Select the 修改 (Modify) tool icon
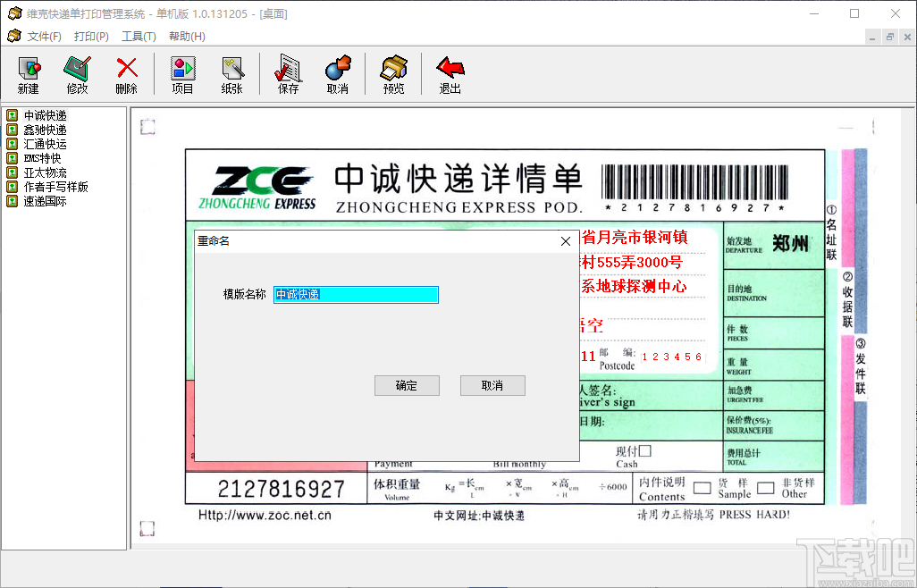 point(77,74)
